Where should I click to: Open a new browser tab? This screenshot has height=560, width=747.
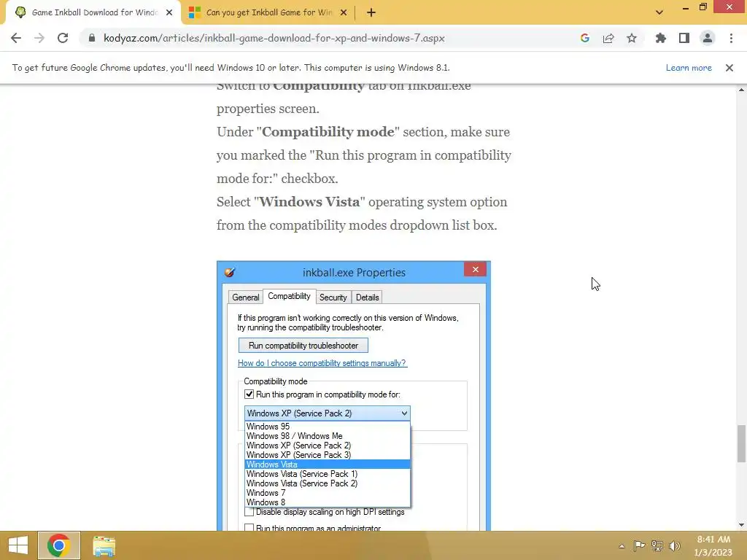(x=371, y=13)
